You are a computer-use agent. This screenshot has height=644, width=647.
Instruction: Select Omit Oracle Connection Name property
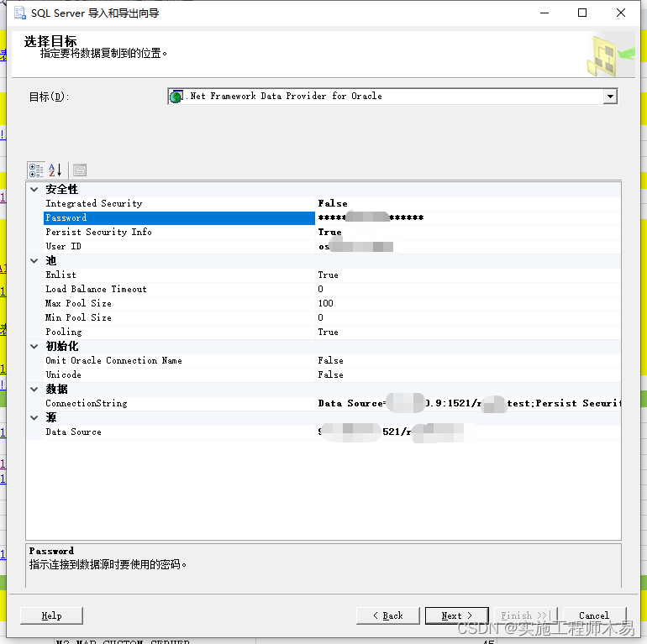pyautogui.click(x=179, y=360)
